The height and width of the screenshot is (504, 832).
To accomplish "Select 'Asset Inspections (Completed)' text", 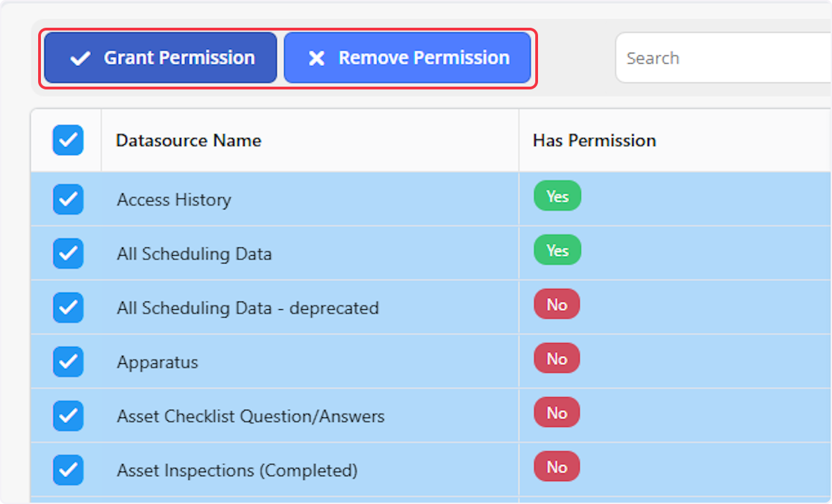I will coord(237,471).
